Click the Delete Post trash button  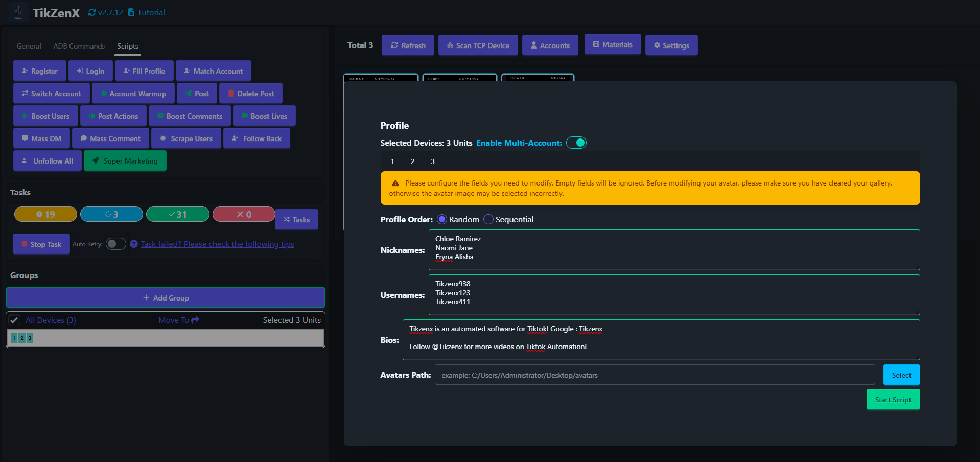pyautogui.click(x=251, y=94)
